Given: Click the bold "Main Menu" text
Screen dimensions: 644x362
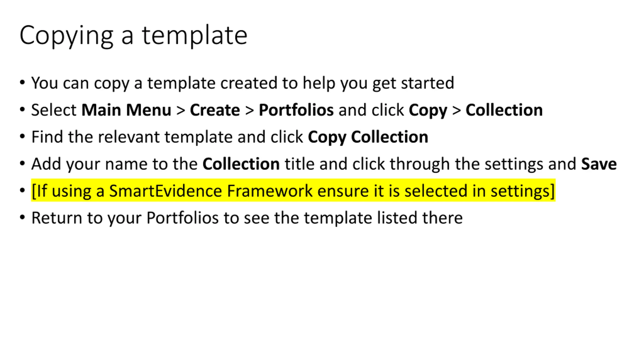Looking at the screenshot, I should click(126, 110).
